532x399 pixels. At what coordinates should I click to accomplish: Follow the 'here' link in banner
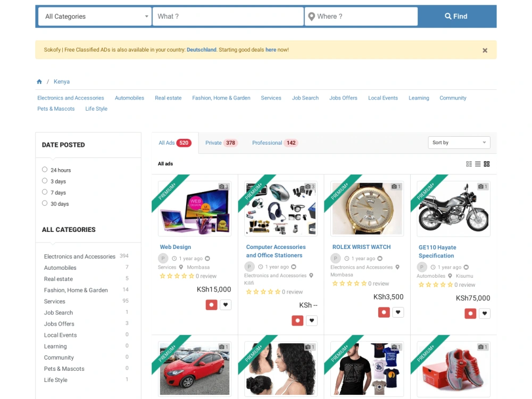pos(271,49)
